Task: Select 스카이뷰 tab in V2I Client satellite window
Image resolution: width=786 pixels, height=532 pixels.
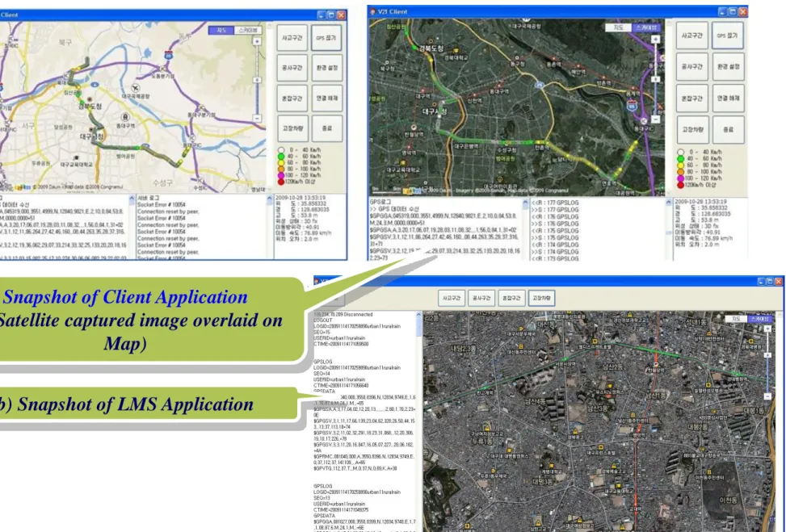Action: coord(646,27)
